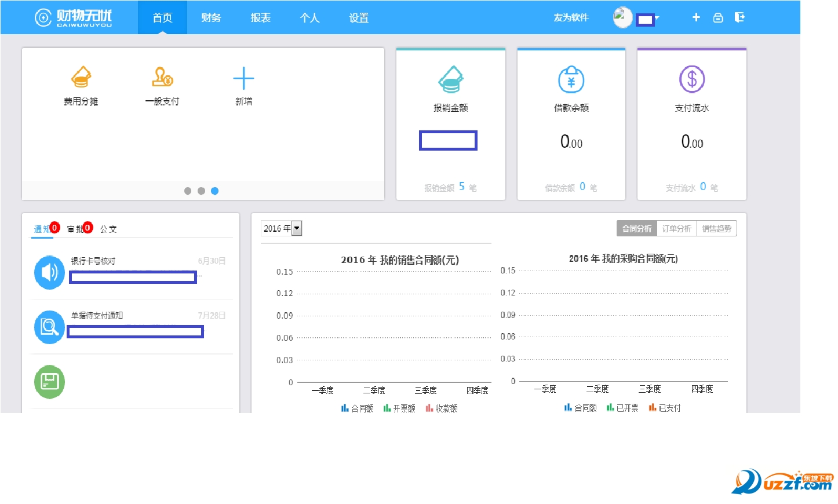This screenshot has height=504, width=838.
Task: Open the 设置 menu
Action: click(359, 17)
